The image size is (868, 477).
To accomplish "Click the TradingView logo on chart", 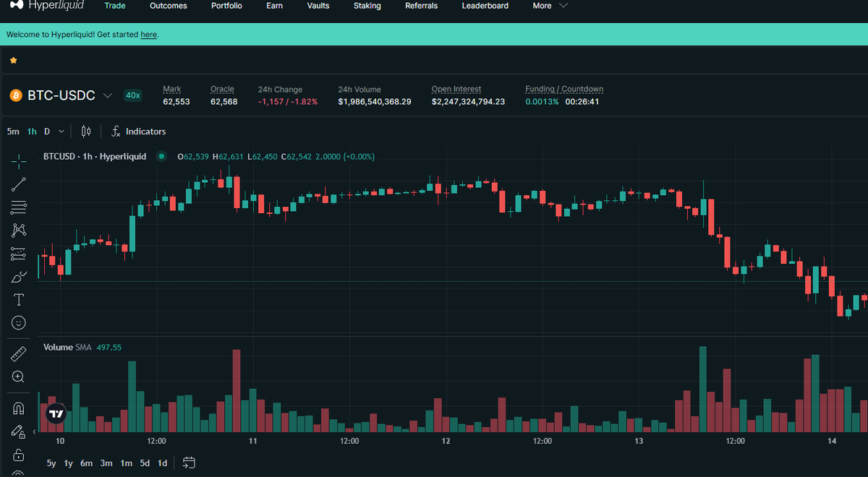I will (x=56, y=415).
